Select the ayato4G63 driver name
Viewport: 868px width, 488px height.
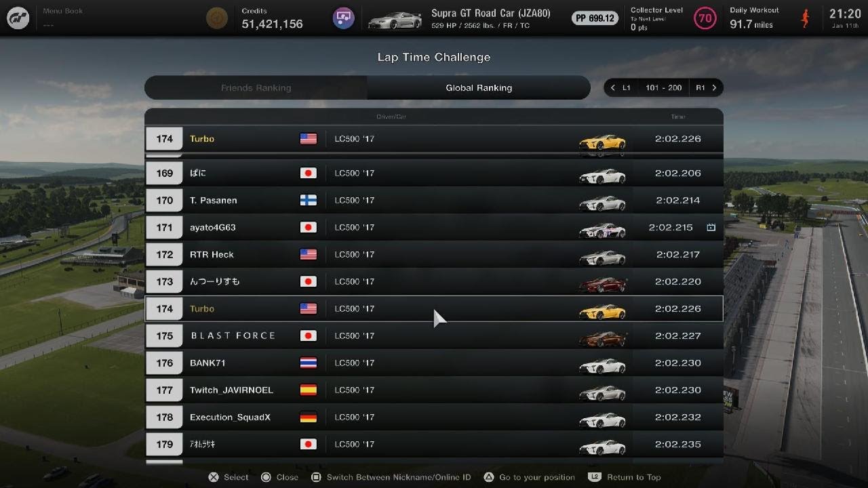pyautogui.click(x=212, y=227)
